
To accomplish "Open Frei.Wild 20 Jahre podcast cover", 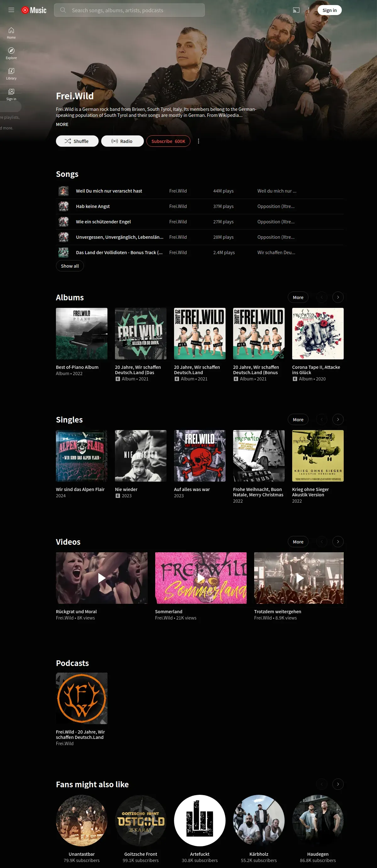I will point(82,698).
